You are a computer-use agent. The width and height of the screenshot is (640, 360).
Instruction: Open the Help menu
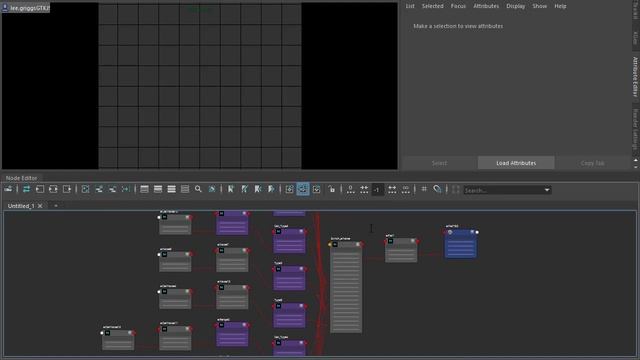click(x=560, y=6)
